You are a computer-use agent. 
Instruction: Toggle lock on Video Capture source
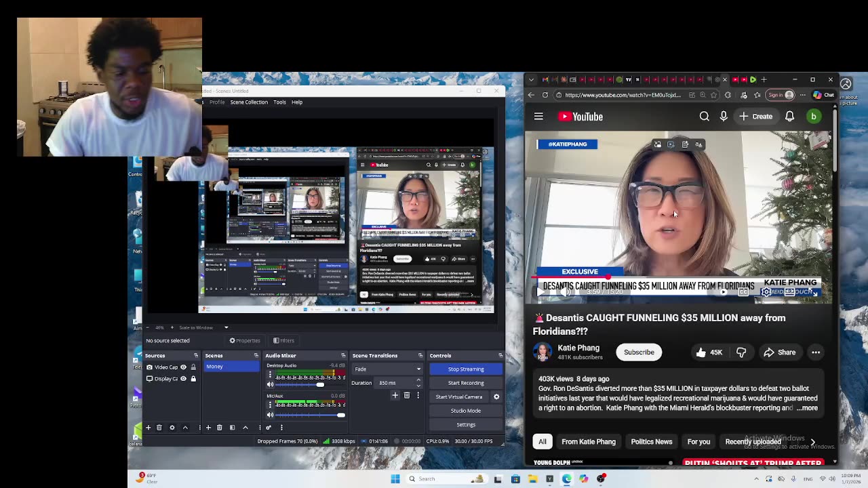193,367
